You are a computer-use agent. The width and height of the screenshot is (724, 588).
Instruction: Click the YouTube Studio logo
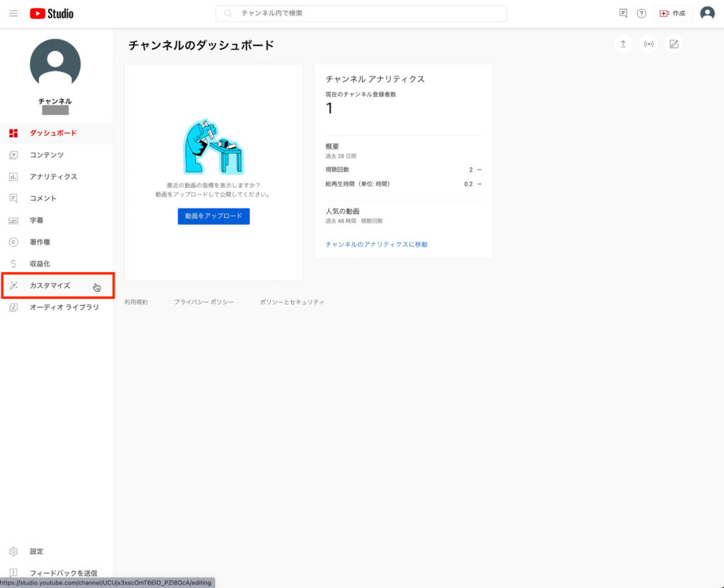click(x=52, y=13)
